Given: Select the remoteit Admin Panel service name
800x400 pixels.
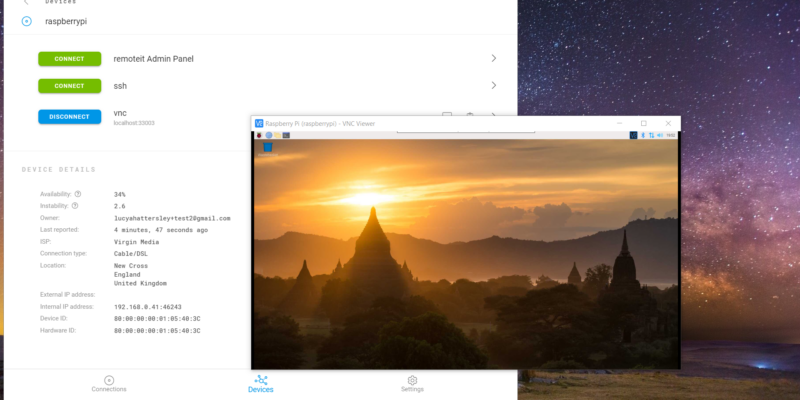Looking at the screenshot, I should tap(154, 59).
